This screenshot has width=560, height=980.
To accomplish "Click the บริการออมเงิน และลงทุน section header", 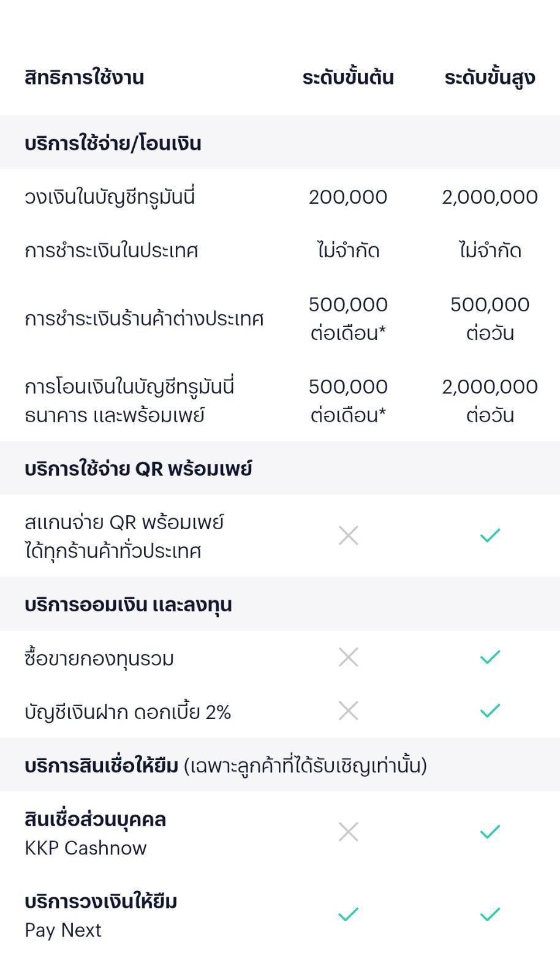I will [x=129, y=605].
